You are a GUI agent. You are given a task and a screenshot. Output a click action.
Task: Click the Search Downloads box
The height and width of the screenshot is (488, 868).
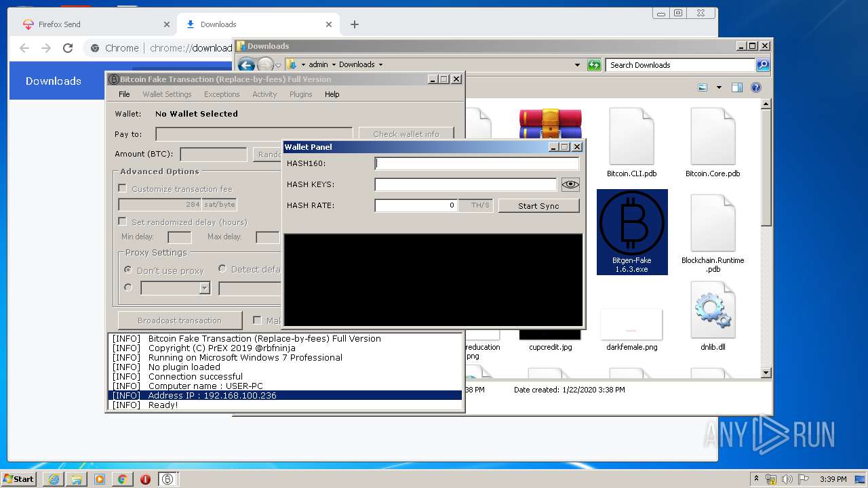click(680, 65)
